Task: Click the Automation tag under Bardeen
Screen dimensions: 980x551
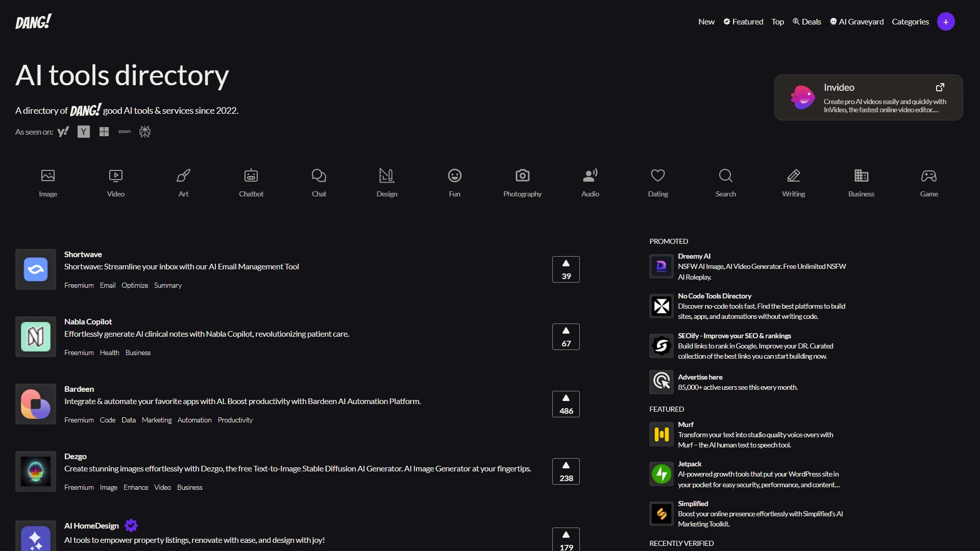Action: tap(194, 420)
